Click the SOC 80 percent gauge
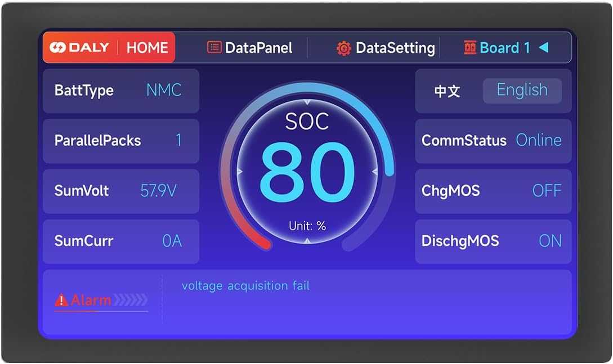Image resolution: width=613 pixels, height=364 pixels. click(x=307, y=172)
